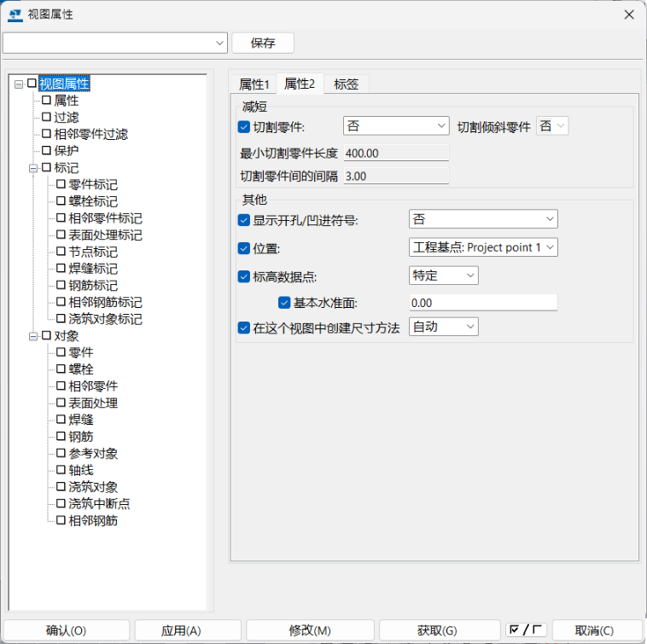Viewport: 647px width, 644px height.
Task: Select 钢筋标记 in the tree
Action: [x=93, y=285]
